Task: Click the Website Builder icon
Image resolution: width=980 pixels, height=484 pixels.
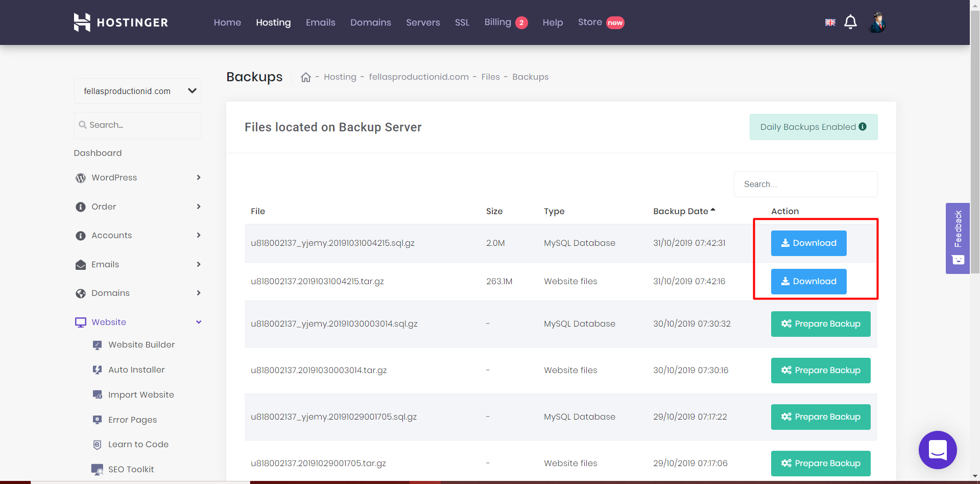Action: coord(97,345)
